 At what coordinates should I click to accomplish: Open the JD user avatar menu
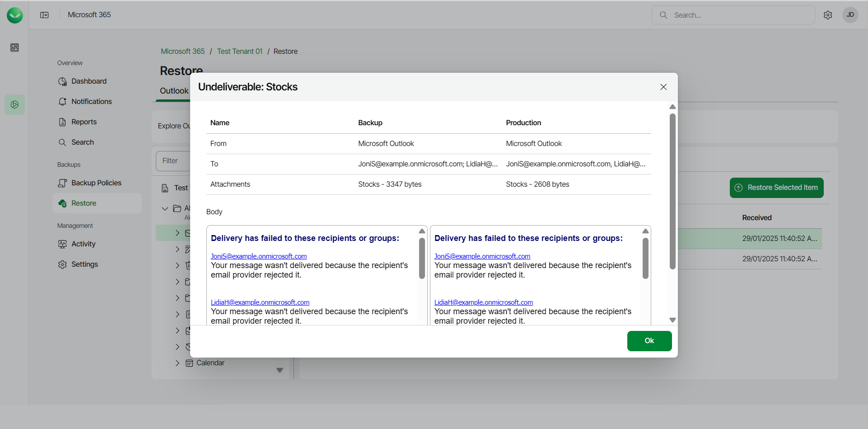tap(850, 15)
